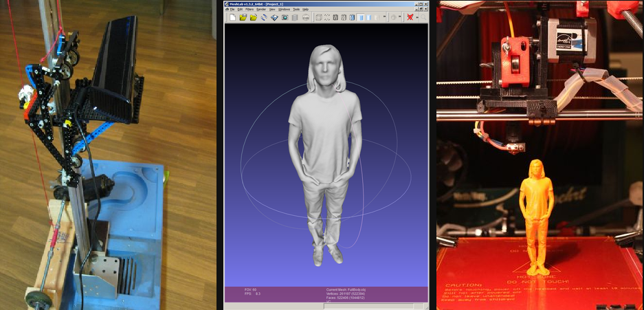Toggle Bounding Box render mode
Viewport: 644px width, 310px height.
tap(318, 17)
